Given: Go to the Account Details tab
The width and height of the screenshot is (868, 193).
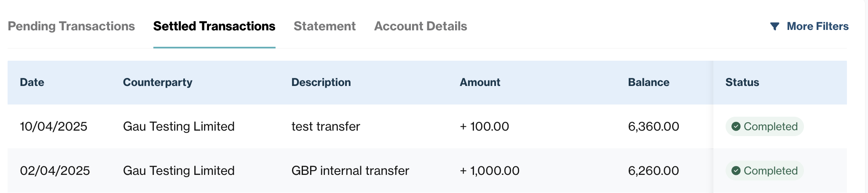Looking at the screenshot, I should click(x=421, y=26).
